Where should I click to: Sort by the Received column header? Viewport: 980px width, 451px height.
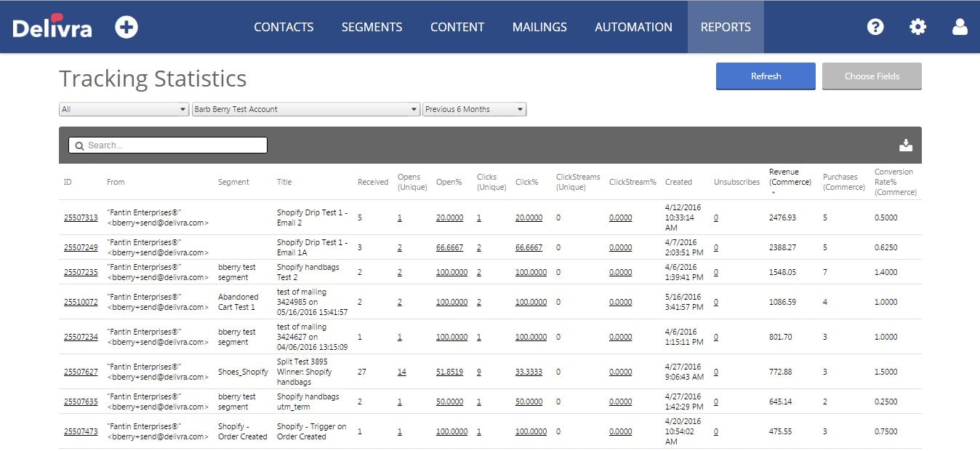coord(372,182)
